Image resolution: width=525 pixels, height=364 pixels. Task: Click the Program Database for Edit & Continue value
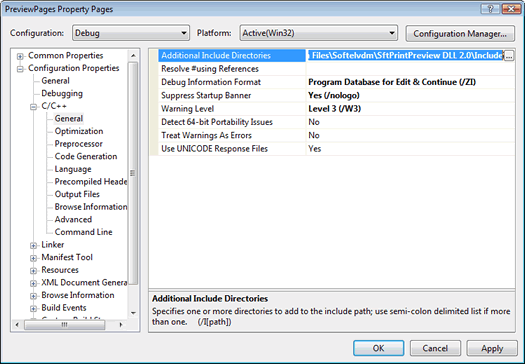pyautogui.click(x=410, y=82)
